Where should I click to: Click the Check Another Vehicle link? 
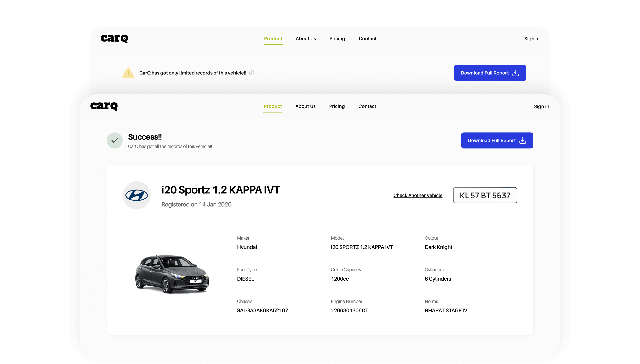(x=418, y=195)
